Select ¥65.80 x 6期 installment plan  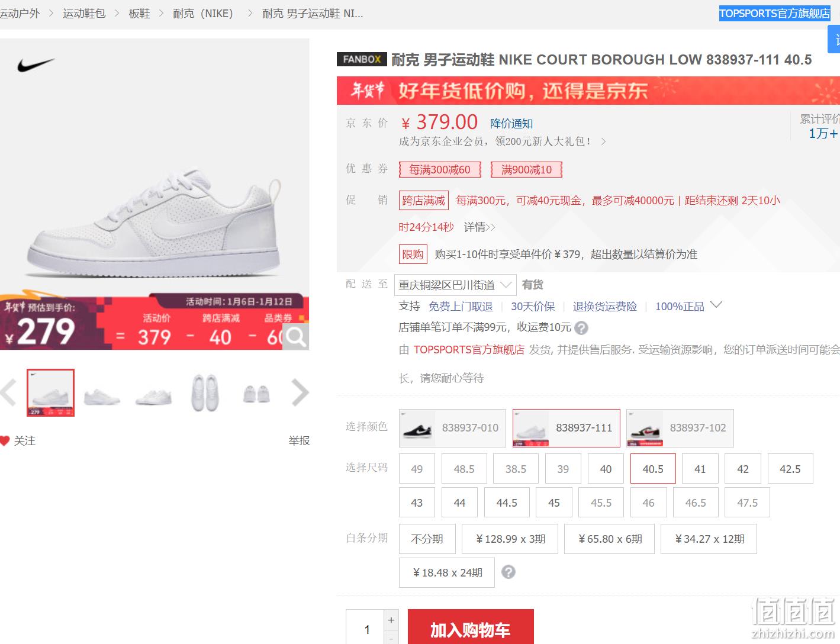[x=610, y=539]
